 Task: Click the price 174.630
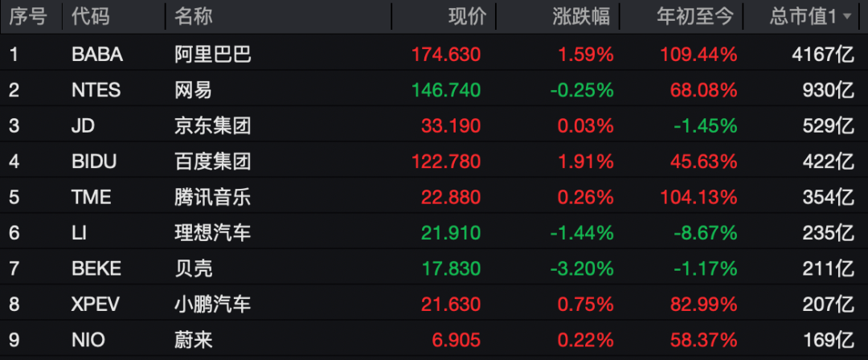coord(446,55)
